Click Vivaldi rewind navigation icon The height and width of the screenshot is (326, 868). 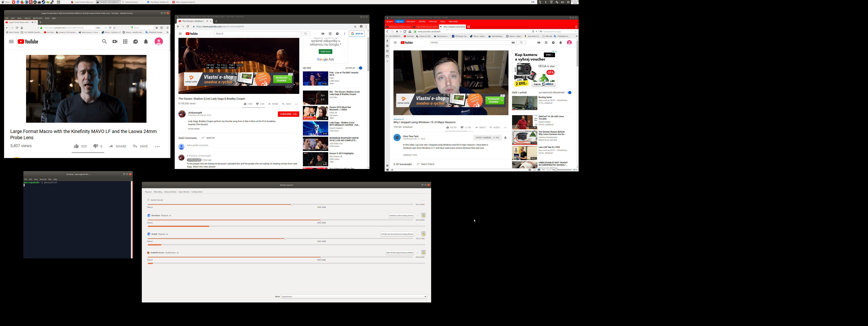[397, 31]
